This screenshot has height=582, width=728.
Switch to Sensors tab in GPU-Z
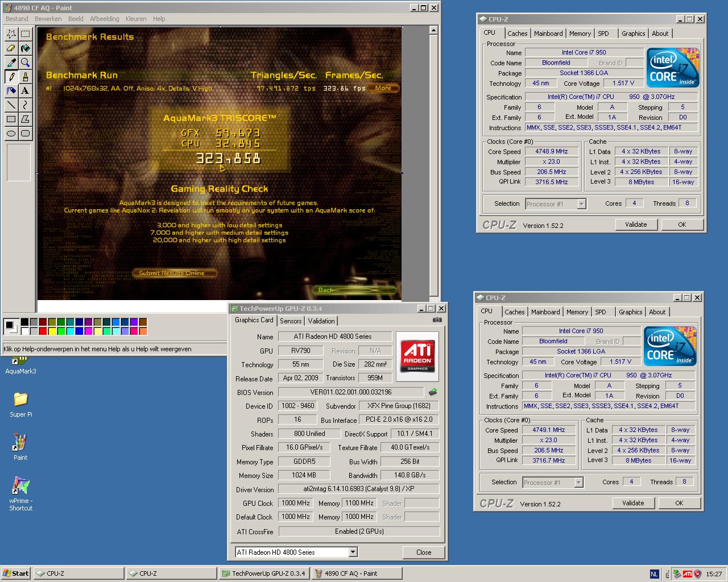291,321
